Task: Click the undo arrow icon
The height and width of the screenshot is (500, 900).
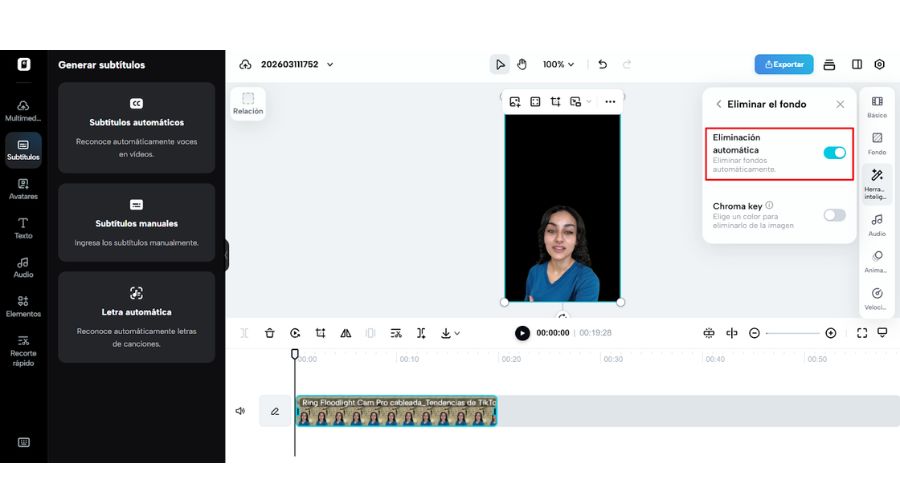Action: pyautogui.click(x=602, y=64)
